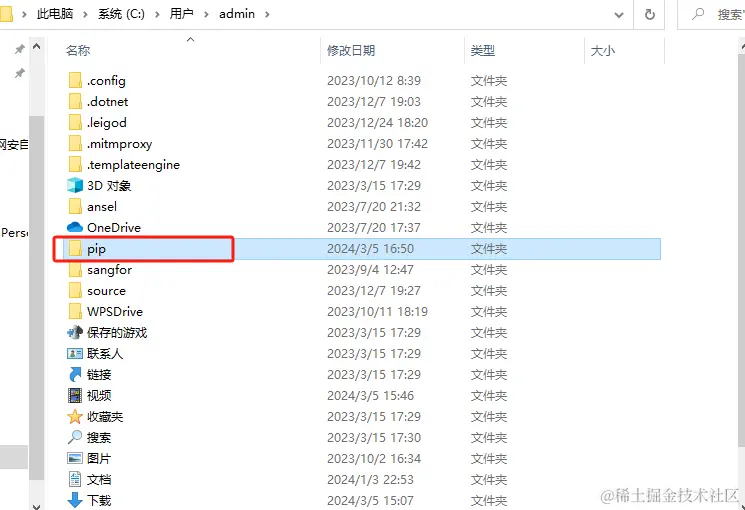This screenshot has height=510, width=745.
Task: Expand the chevron after 系统 (C:) breadcrumb
Action: click(x=157, y=14)
